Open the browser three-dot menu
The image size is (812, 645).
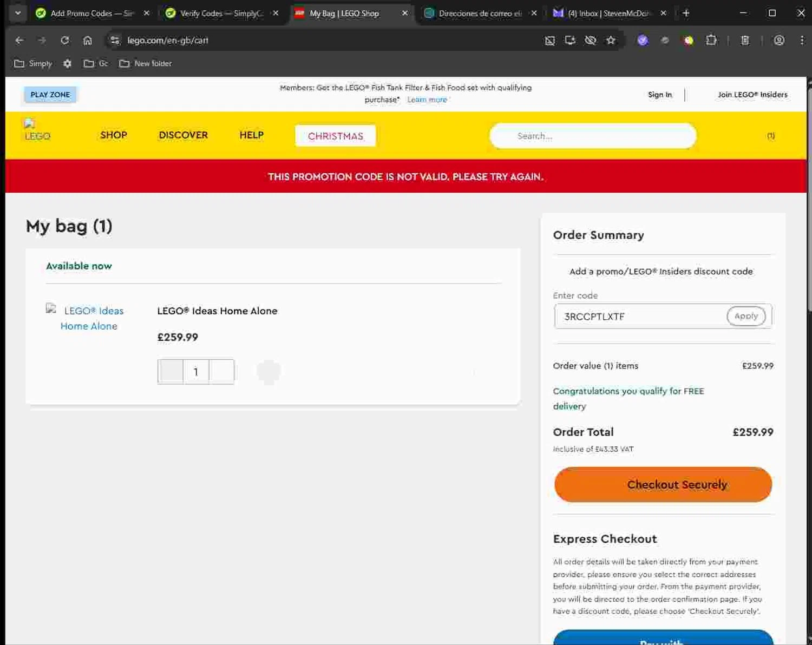(x=802, y=40)
